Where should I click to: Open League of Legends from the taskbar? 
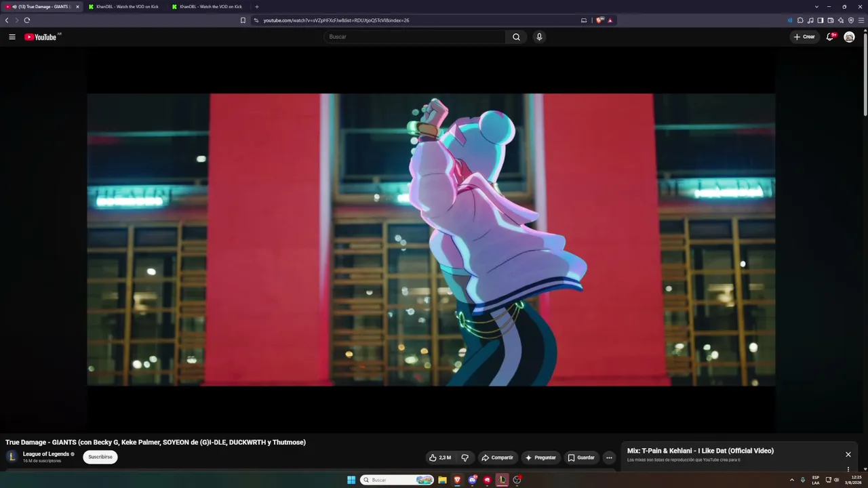(x=502, y=480)
